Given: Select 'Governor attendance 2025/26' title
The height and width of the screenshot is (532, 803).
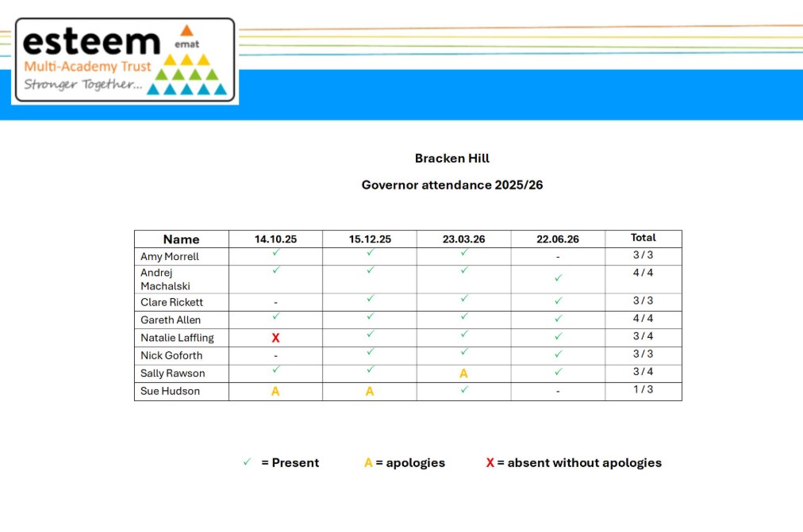Looking at the screenshot, I should coord(451,186).
